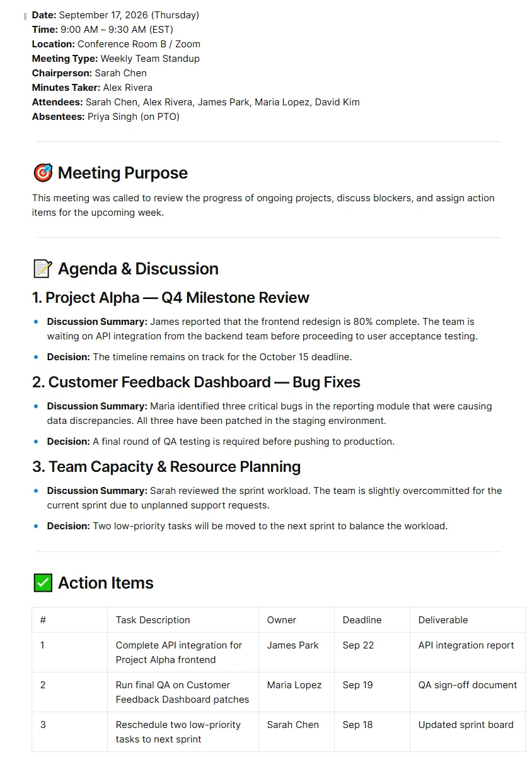The height and width of the screenshot is (757, 532).
Task: Click the Deadline column header cell
Action: pyautogui.click(x=372, y=620)
